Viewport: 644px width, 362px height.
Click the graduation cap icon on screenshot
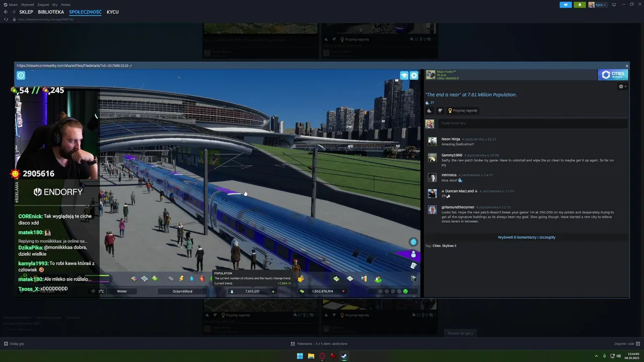pos(404,75)
